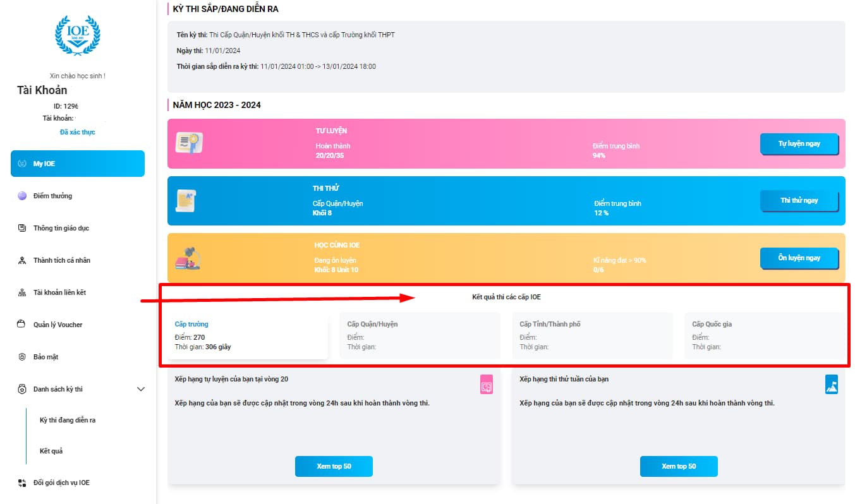Click the Ôn luyện ngay button
The image size is (855, 504).
799,258
